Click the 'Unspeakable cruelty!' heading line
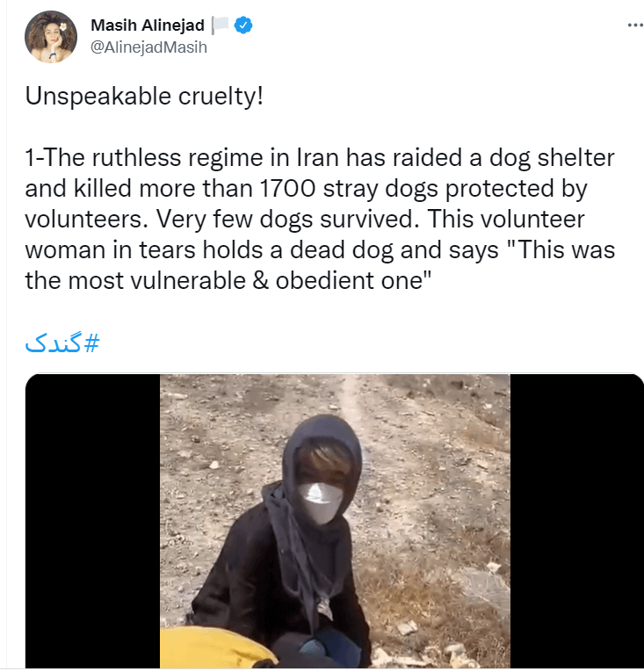Image resolution: width=644 pixels, height=671 pixels. coord(144,96)
